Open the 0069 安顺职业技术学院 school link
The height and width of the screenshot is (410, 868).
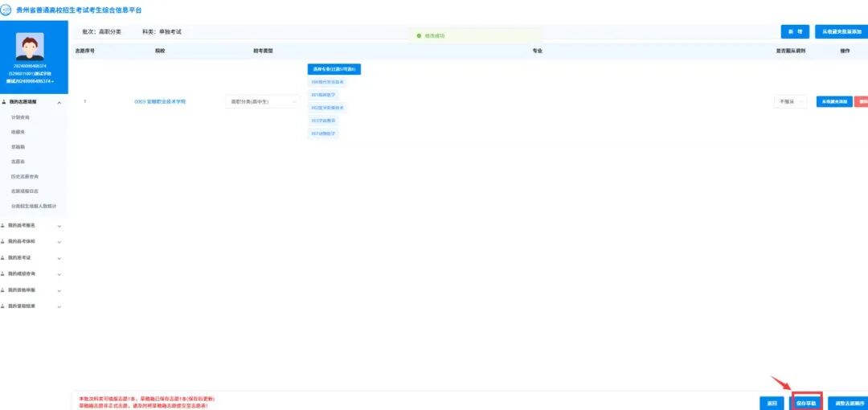pyautogui.click(x=159, y=102)
